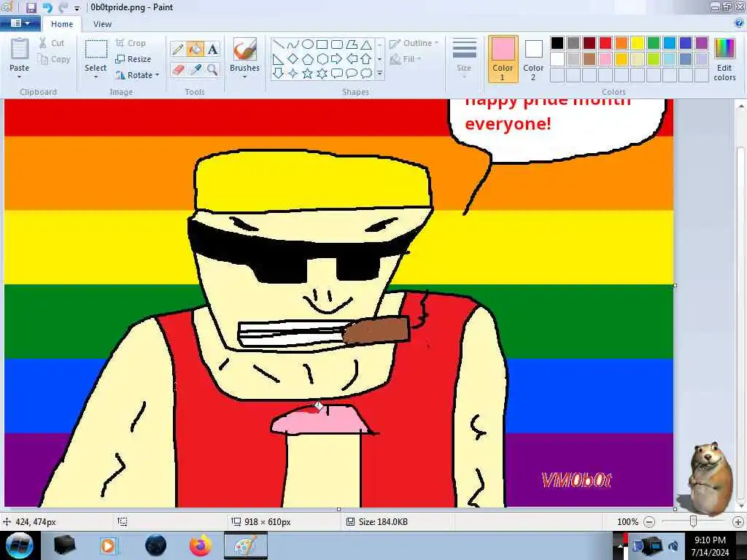747x560 pixels.
Task: Click the zoom in plus button
Action: click(738, 522)
